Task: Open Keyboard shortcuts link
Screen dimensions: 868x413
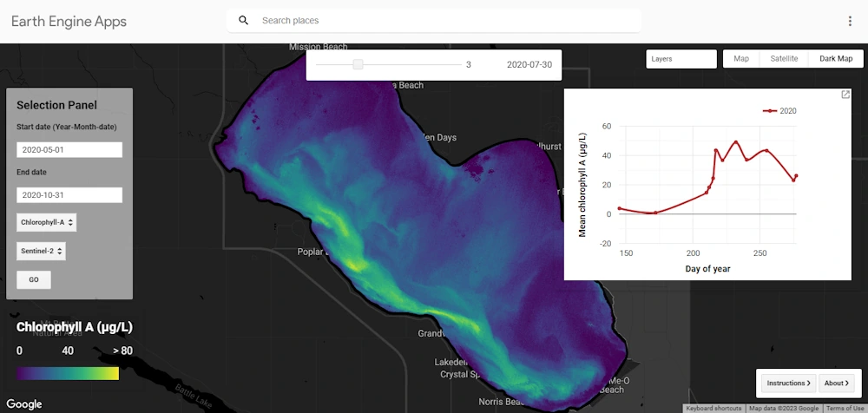Action: coord(713,409)
